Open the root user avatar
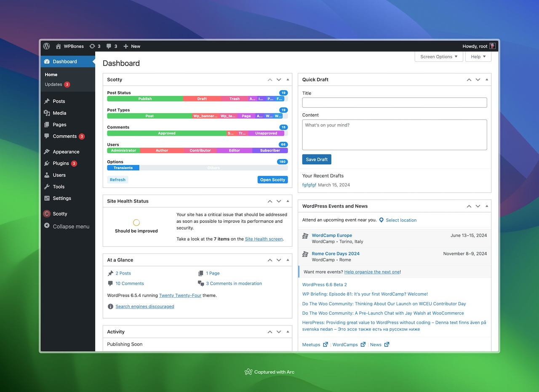Viewport: 539px width, 392px height. tap(492, 46)
